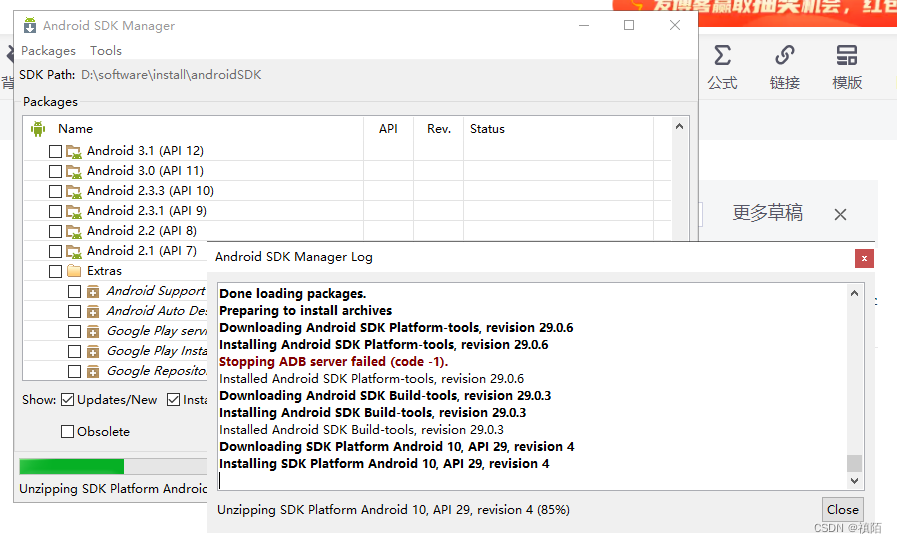The height and width of the screenshot is (543, 897).
Task: Uncheck the Updates/New show filter
Action: [68, 399]
